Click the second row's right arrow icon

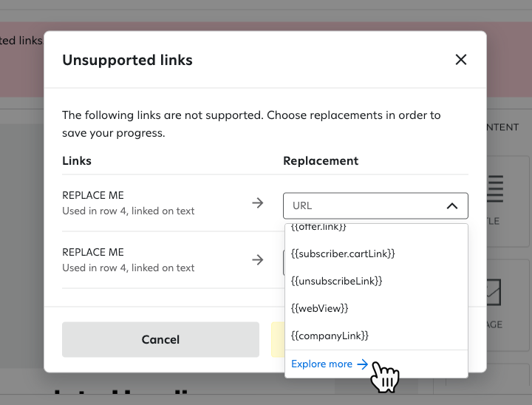point(258,259)
